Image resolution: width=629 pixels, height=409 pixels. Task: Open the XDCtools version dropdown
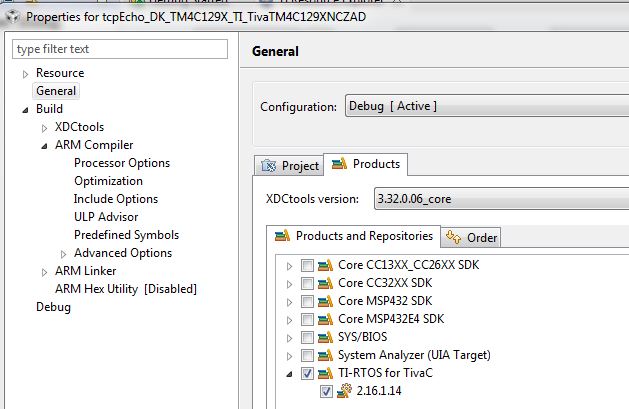(x=501, y=198)
